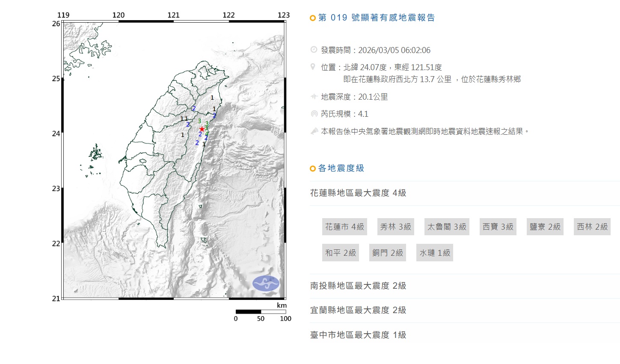620x364 pixels.
Task: Select the 太魯閣 3級 station chip
Action: pyautogui.click(x=447, y=227)
